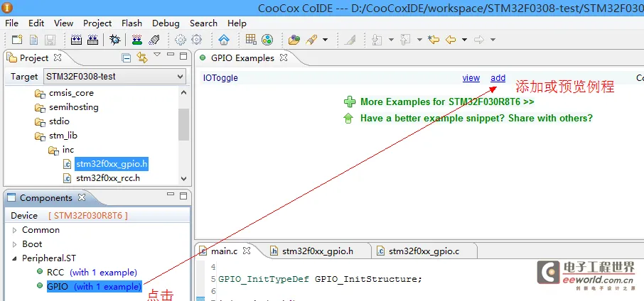Collapse the Peripheral.ST component group

point(15,258)
